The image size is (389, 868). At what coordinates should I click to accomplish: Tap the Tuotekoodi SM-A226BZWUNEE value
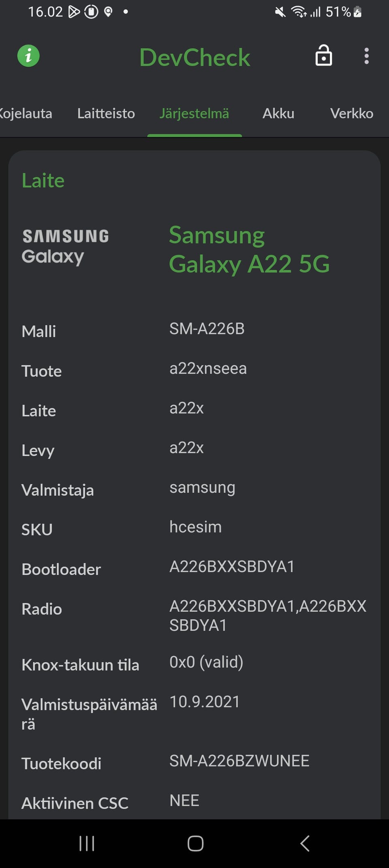pyautogui.click(x=239, y=761)
